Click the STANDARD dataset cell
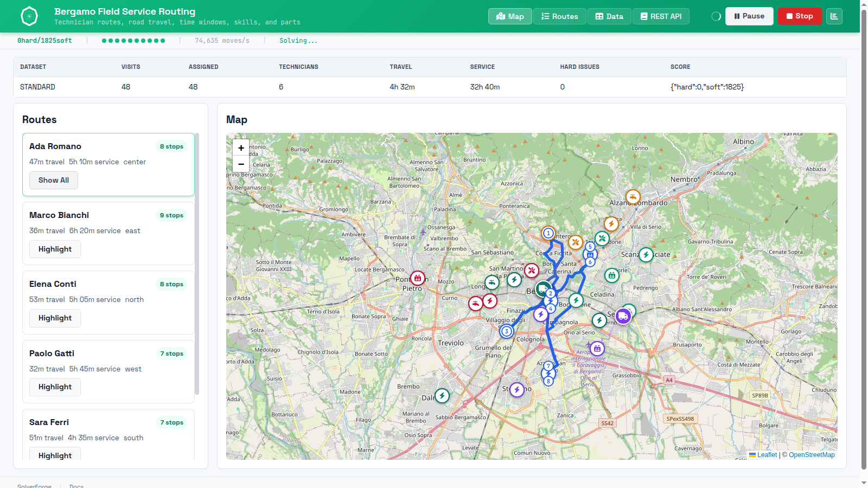This screenshot has width=868, height=488. click(x=37, y=87)
